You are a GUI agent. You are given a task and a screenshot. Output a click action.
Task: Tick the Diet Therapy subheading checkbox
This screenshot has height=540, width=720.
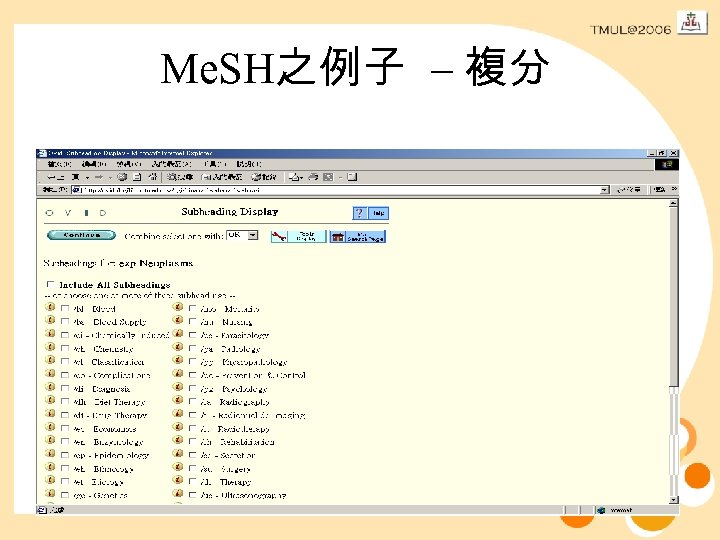(65, 402)
